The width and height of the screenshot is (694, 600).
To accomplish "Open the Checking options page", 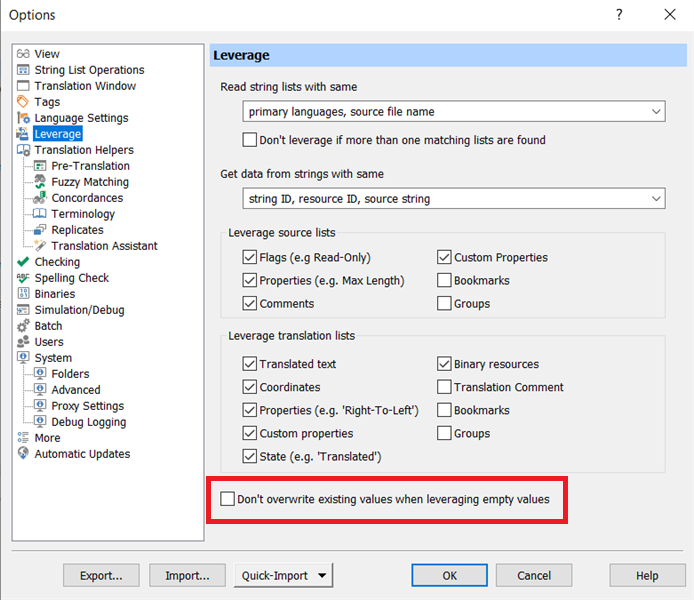I will (x=57, y=262).
